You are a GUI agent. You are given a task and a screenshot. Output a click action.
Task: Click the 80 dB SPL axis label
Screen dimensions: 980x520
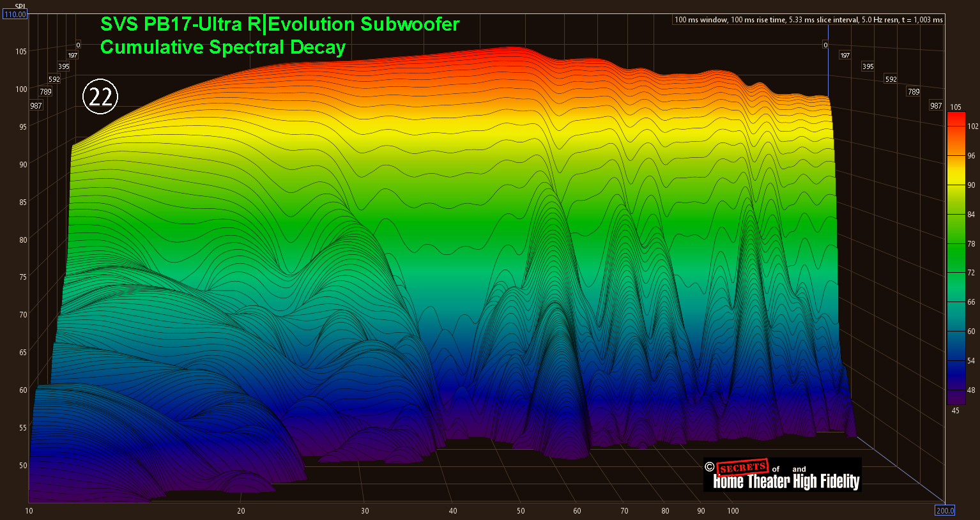(x=23, y=240)
